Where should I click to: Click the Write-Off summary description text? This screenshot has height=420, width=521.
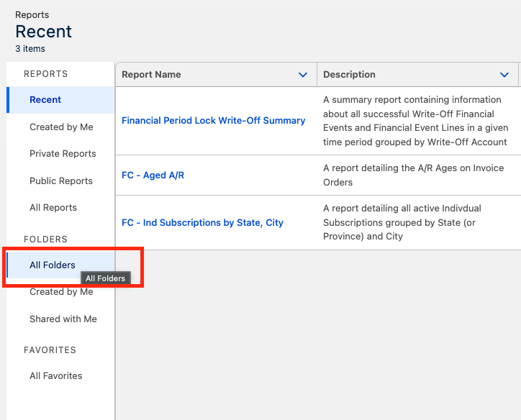tap(416, 121)
